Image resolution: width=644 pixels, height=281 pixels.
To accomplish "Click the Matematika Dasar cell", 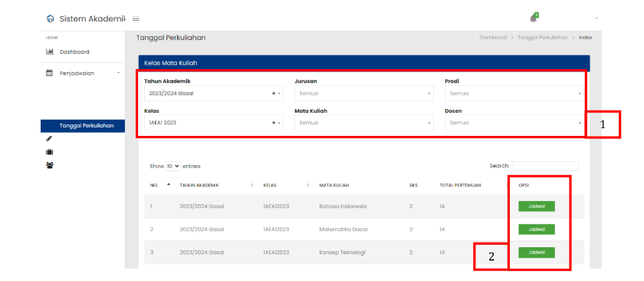I will [x=343, y=229].
